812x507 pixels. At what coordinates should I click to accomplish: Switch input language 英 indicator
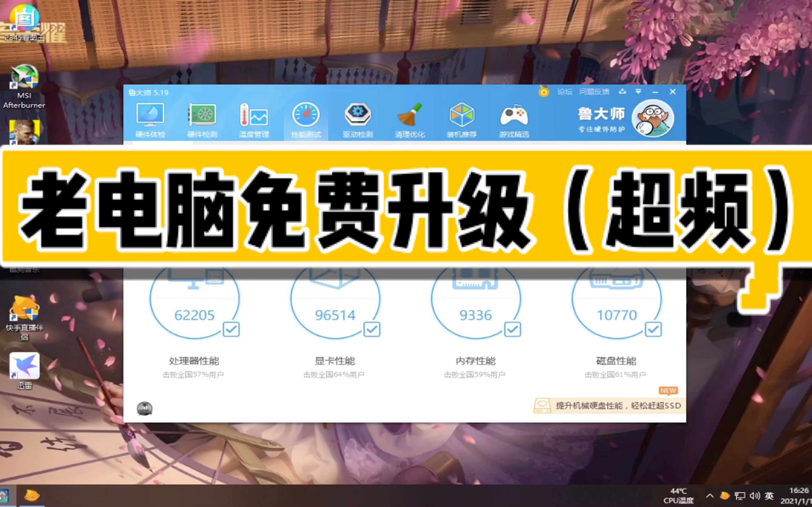point(769,496)
